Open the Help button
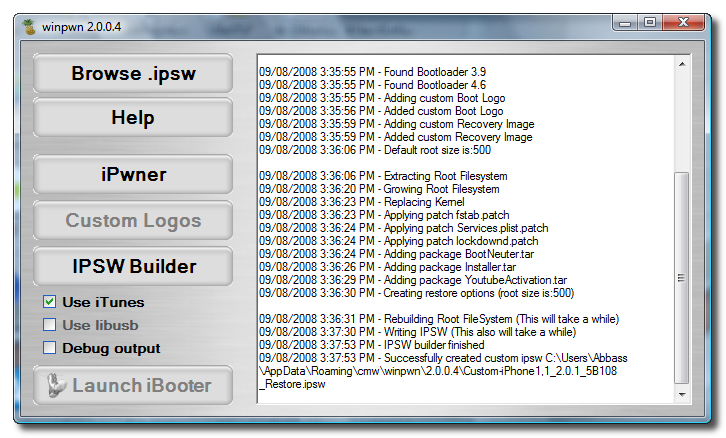 [133, 118]
